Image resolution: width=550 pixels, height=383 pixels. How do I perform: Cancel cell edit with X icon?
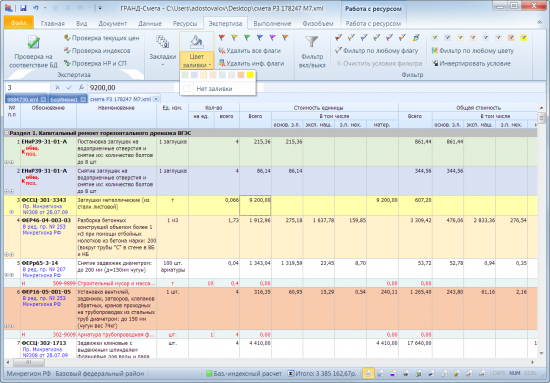pos(58,87)
